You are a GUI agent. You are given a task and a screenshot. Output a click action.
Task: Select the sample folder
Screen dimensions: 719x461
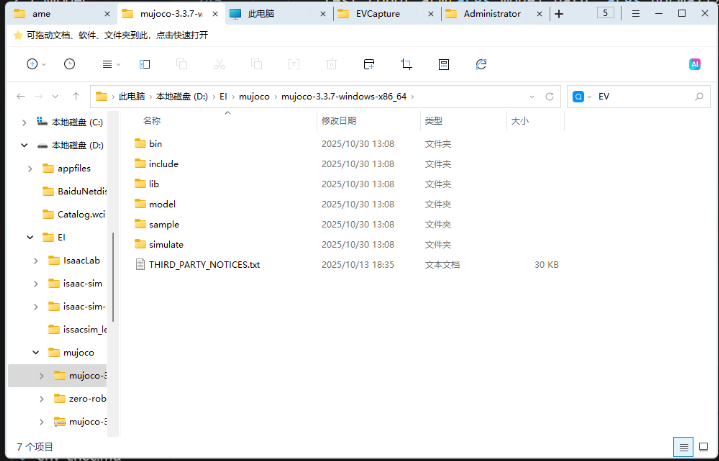coord(164,224)
